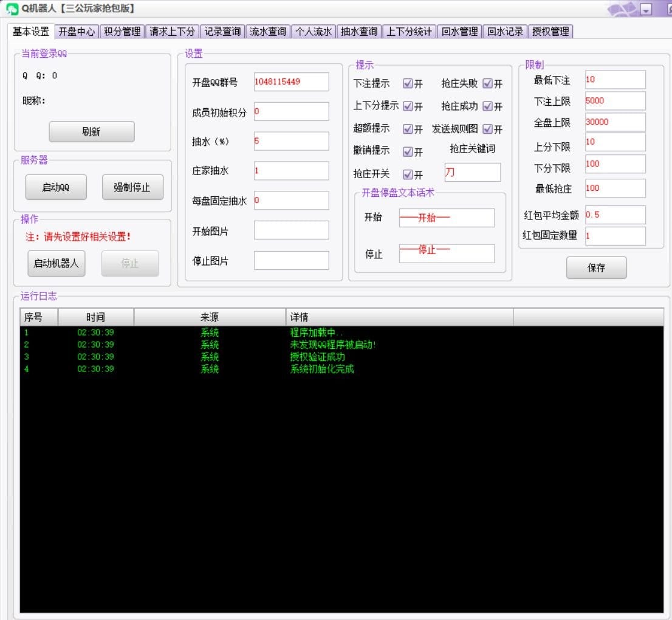Viewport: 672px width, 620px height.
Task: Click the 保存 button
Action: [596, 268]
